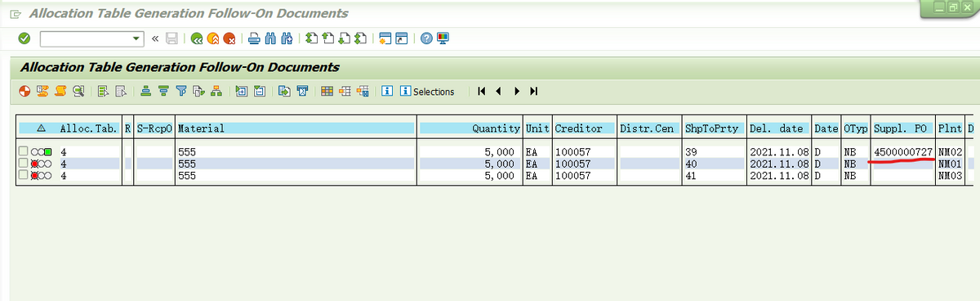Click the Del. date column header
This screenshot has height=301, width=980.
pyautogui.click(x=779, y=128)
